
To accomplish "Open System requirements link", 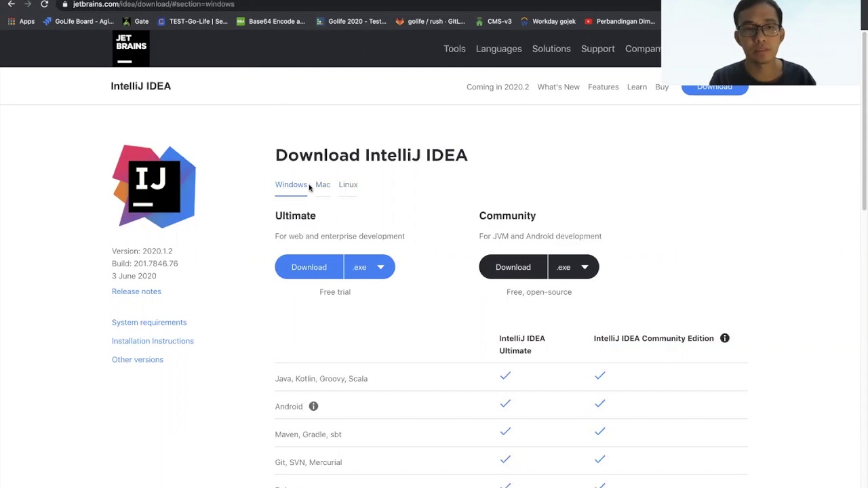I will point(149,323).
